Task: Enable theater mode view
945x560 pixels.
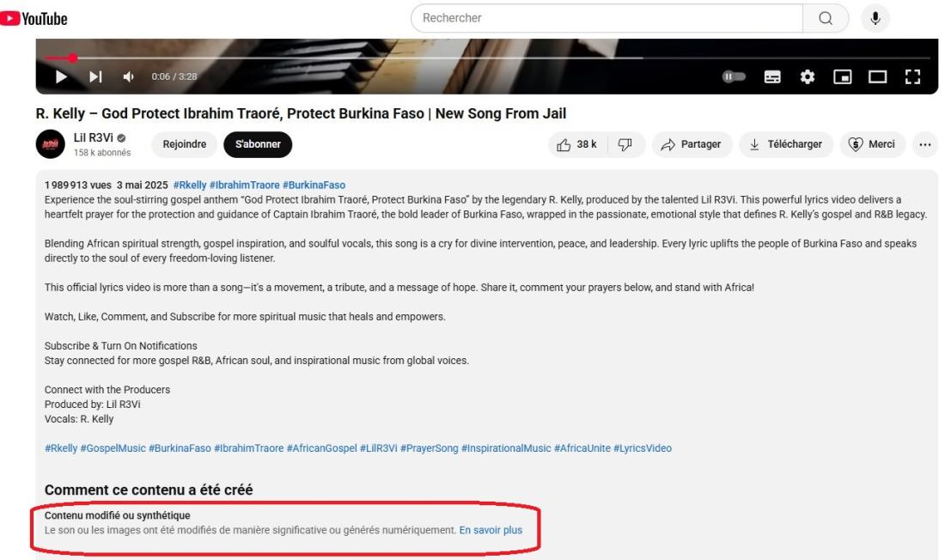Action: [x=877, y=76]
